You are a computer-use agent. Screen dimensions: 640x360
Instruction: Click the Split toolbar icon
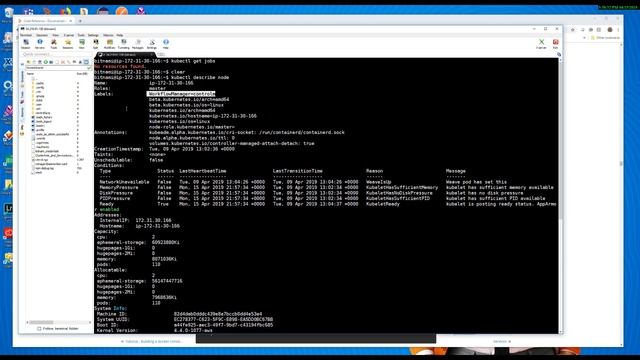coord(96,44)
